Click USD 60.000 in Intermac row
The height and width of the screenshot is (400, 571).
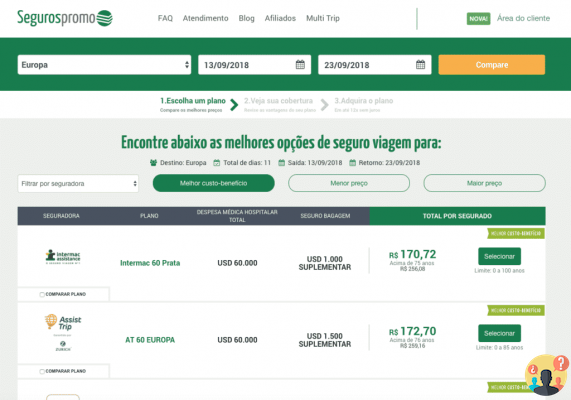pyautogui.click(x=237, y=263)
